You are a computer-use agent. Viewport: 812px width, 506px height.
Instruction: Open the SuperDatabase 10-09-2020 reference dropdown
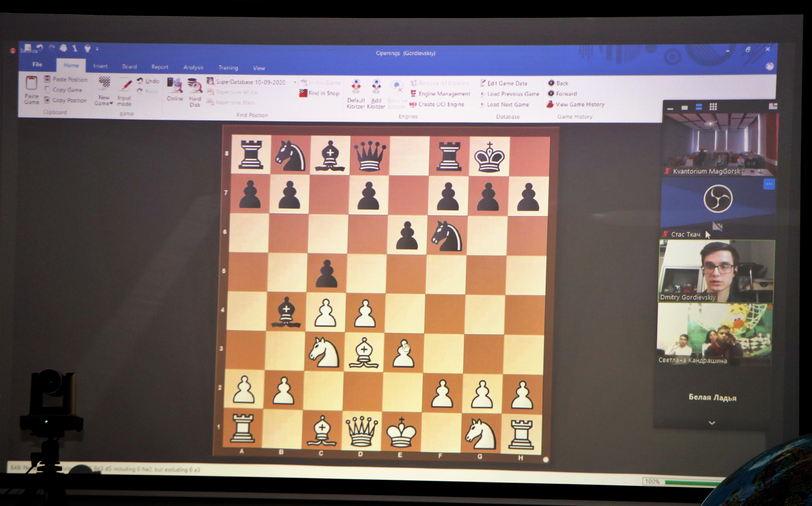coord(295,82)
